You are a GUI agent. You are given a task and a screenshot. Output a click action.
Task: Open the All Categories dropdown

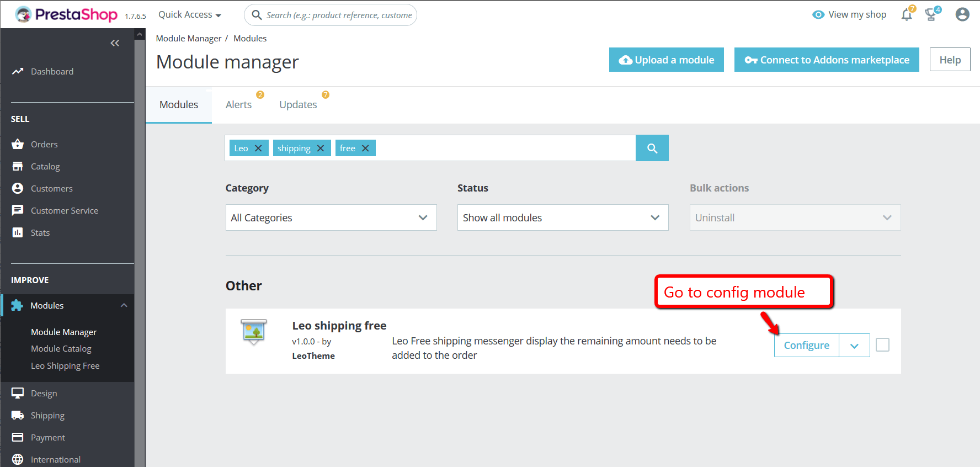[x=331, y=217]
